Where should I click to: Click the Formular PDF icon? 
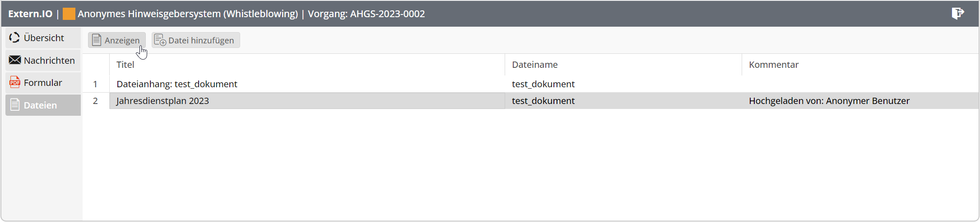[15, 82]
